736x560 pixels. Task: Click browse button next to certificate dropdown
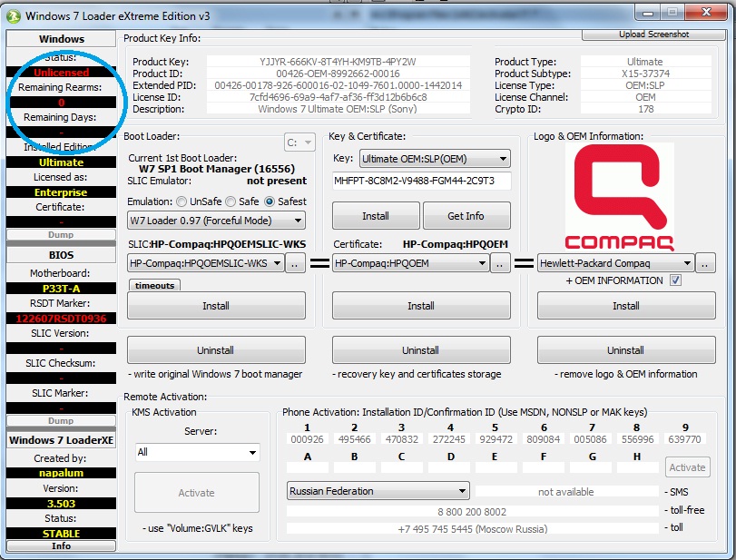point(500,263)
